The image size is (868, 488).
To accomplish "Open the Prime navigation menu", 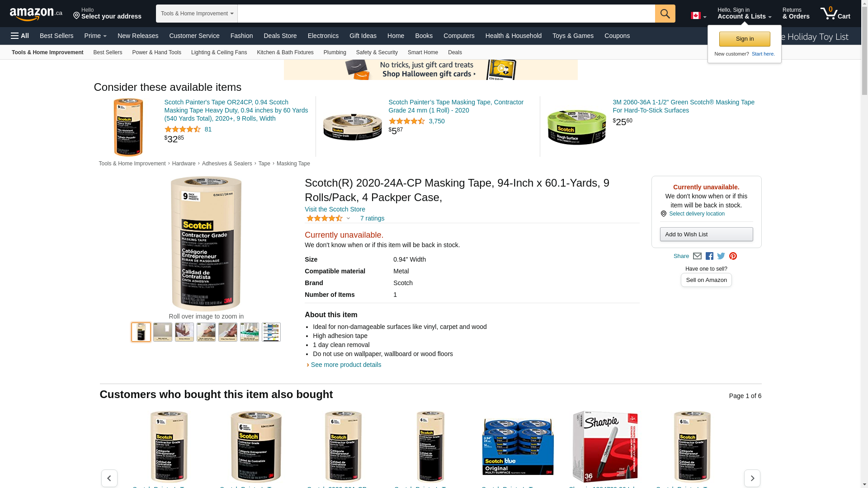I will (x=95, y=36).
